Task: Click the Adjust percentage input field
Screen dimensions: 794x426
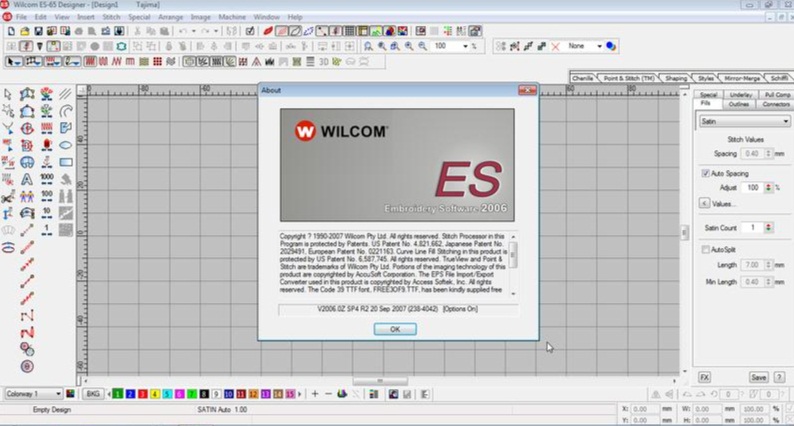Action: click(x=752, y=187)
